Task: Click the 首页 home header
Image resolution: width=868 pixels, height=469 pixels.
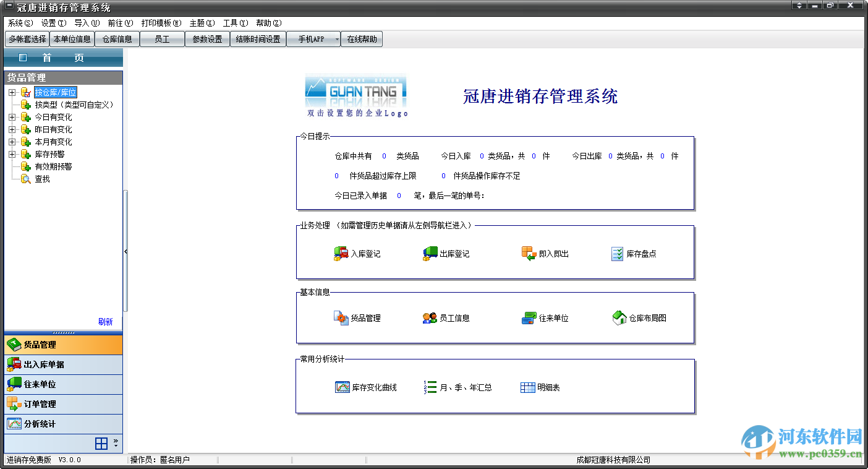Action: pyautogui.click(x=64, y=58)
